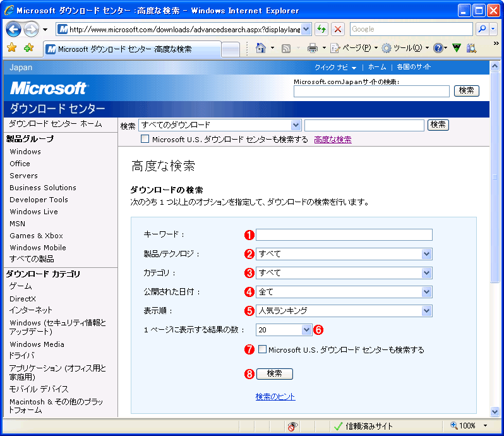Click the ドライバ download category
The image size is (504, 436).
click(x=21, y=356)
